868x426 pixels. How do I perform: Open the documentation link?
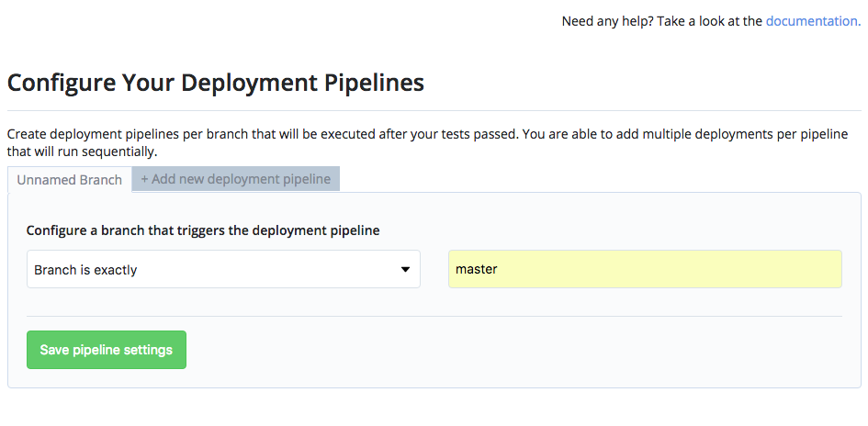[812, 20]
